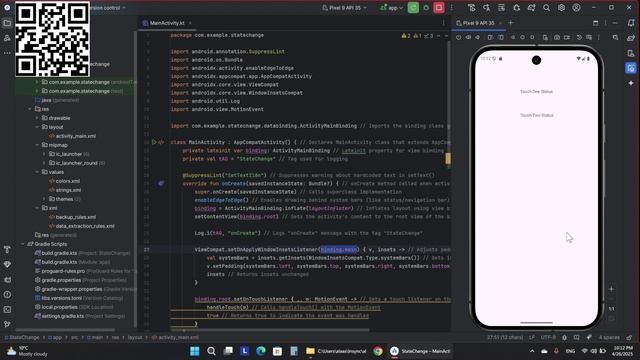Open the app run configuration dropdown
Screen dimensions: 640x360
391,8
